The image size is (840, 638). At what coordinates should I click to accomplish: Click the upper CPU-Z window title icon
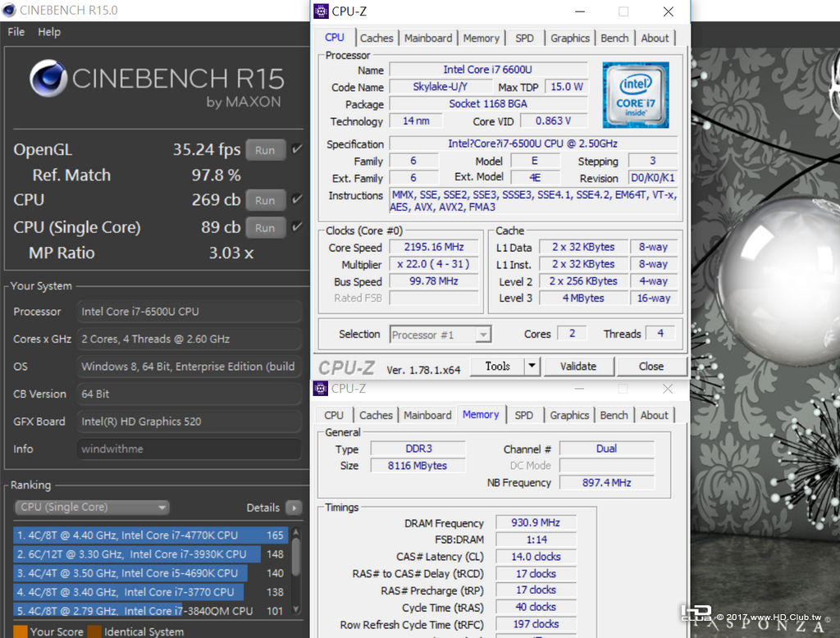322,11
